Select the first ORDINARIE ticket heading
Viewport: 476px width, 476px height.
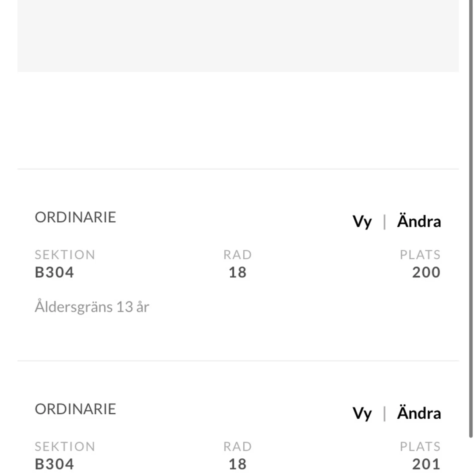click(75, 217)
